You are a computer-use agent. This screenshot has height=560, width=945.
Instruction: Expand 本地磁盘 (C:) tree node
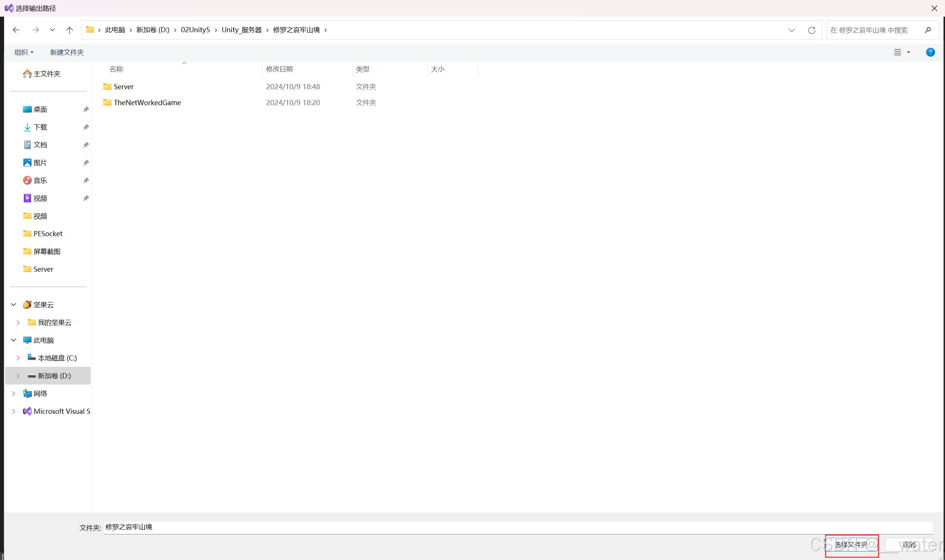click(x=18, y=358)
